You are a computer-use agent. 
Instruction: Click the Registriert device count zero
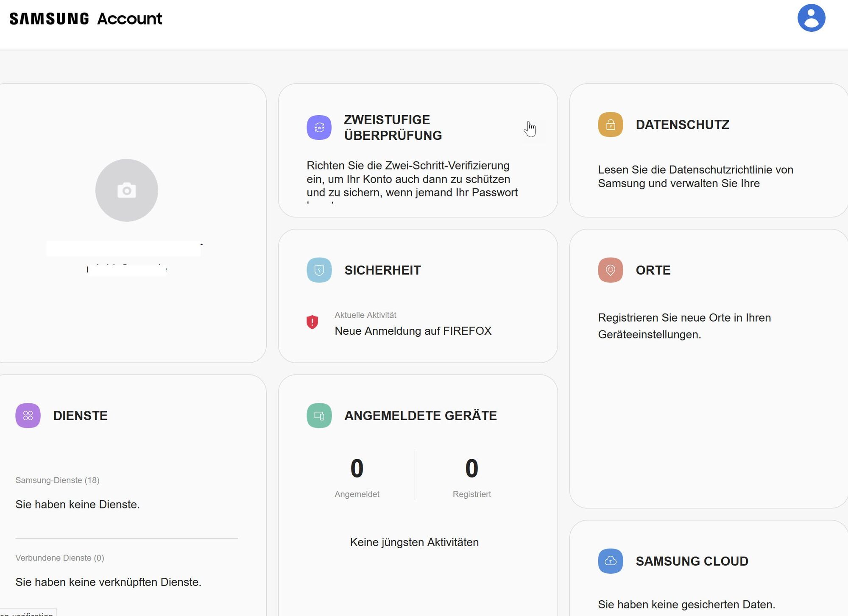[471, 468]
